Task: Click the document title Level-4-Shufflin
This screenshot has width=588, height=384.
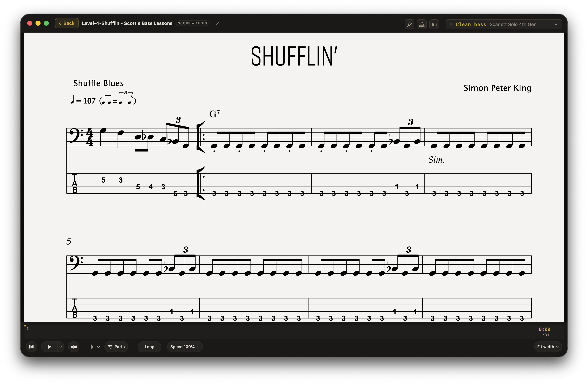Action: coord(127,23)
